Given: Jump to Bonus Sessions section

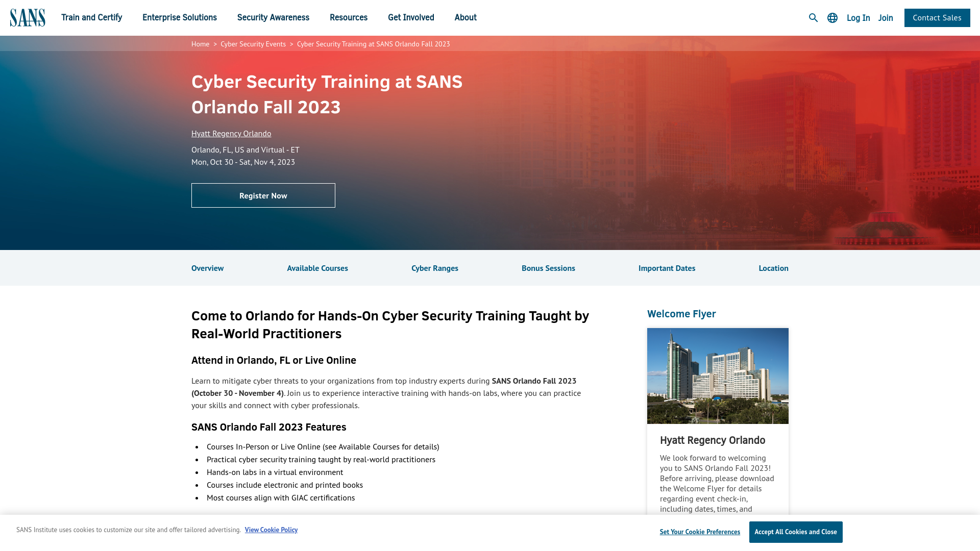Looking at the screenshot, I should pos(548,268).
